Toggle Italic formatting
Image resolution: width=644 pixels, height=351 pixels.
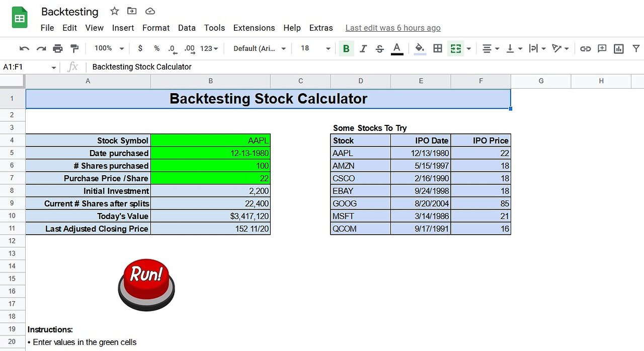click(363, 48)
